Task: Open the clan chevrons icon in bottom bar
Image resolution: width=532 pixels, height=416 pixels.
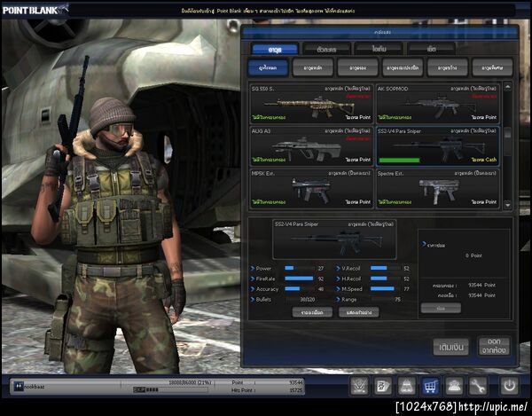Action: (359, 386)
